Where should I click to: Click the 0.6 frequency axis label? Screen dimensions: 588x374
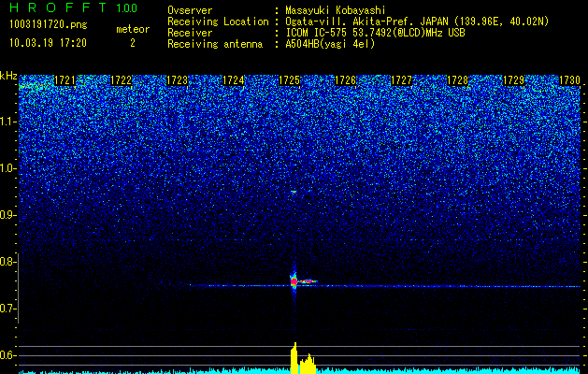pos(8,355)
